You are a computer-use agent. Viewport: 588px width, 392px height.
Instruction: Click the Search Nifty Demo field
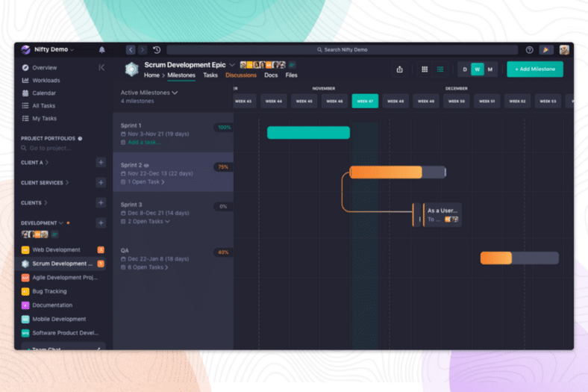[x=342, y=50]
